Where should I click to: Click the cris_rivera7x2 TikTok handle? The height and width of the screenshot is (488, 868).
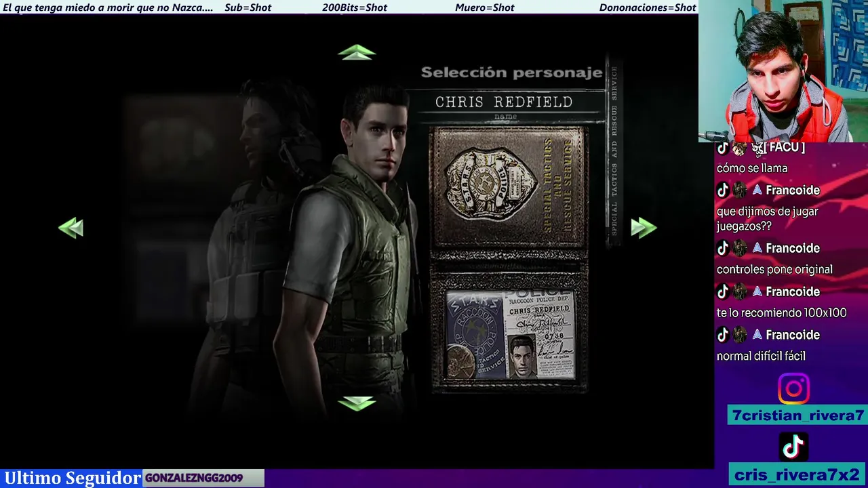[797, 474]
